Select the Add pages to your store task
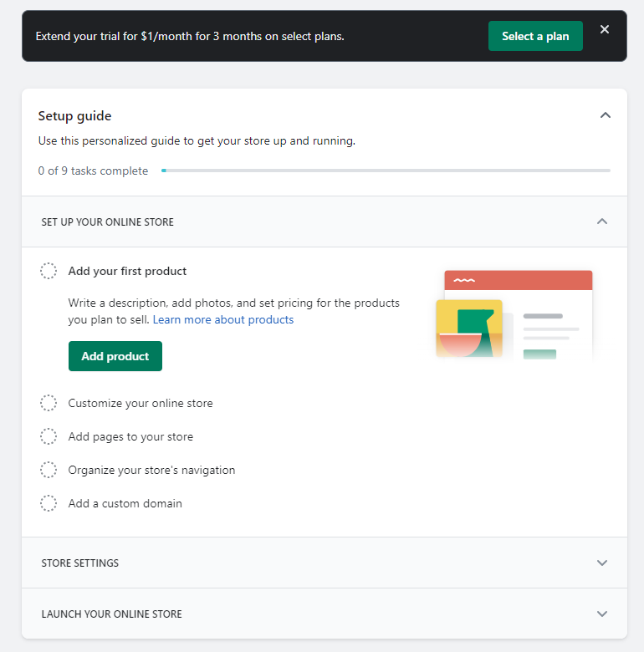 pos(130,436)
